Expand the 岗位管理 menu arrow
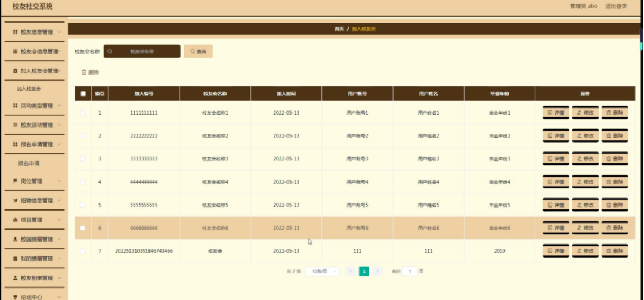Screen dimensions: 644x300 coord(60,181)
